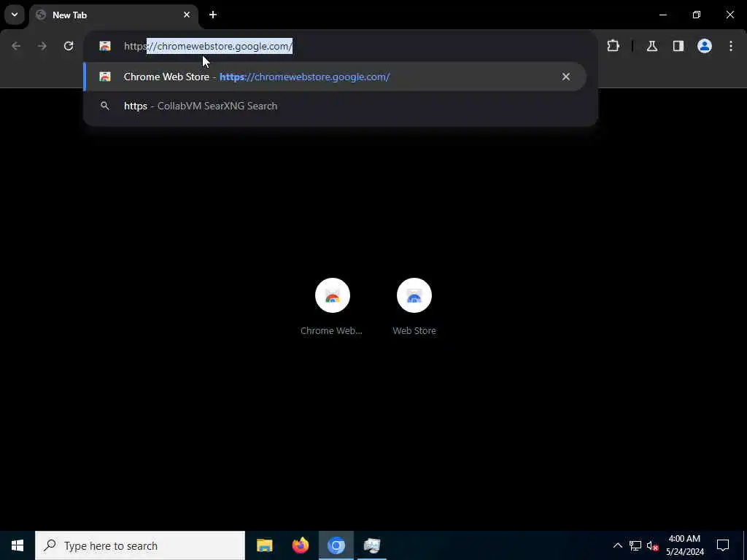The image size is (747, 560).
Task: Open the tab search dropdown arrow
Action: point(15,15)
